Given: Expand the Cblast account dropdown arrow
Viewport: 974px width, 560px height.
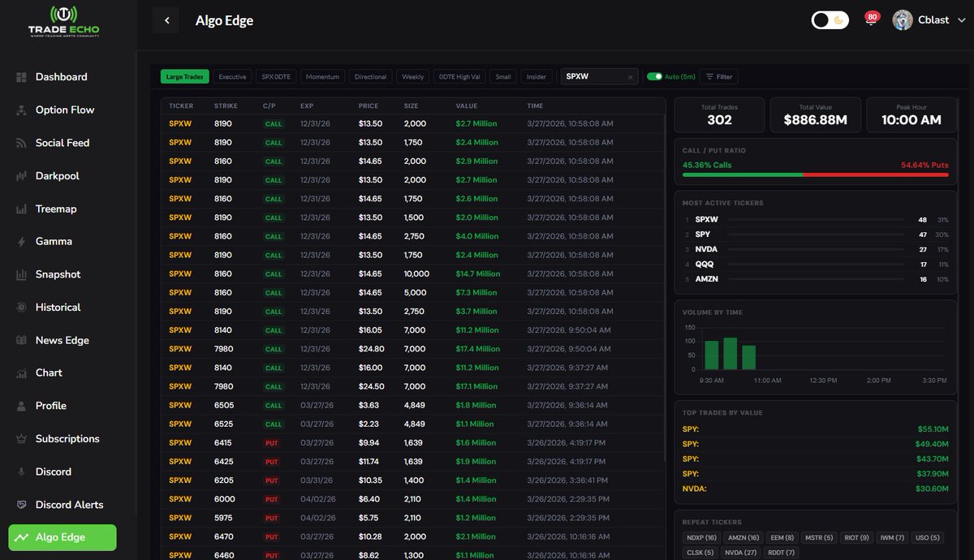Looking at the screenshot, I should (960, 20).
